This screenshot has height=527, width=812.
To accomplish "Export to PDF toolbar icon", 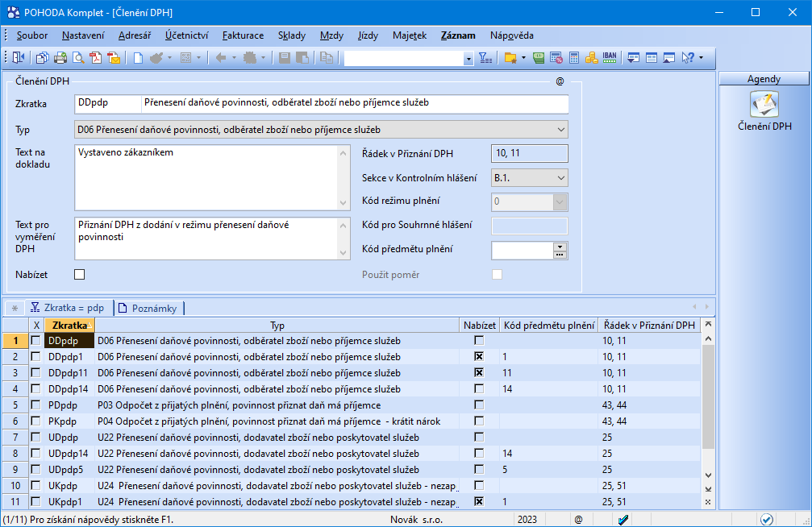I will [96, 57].
